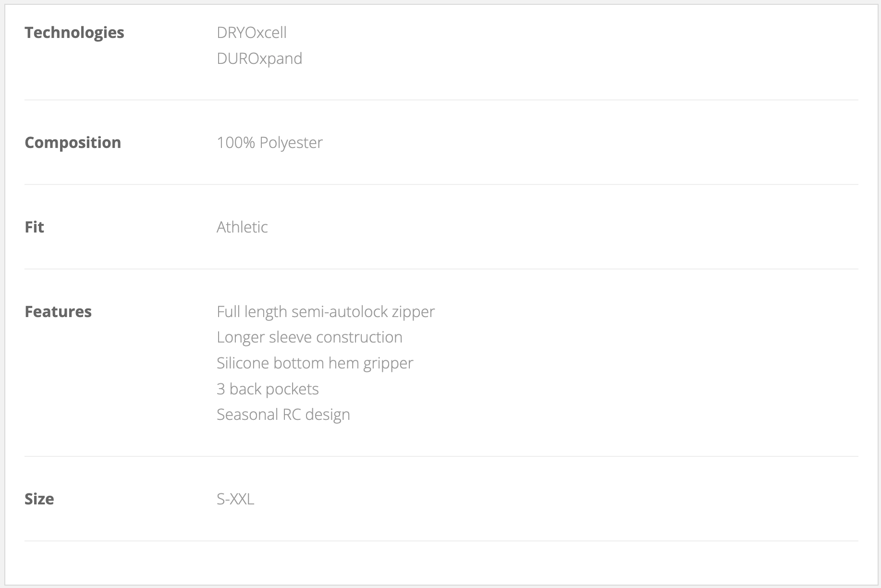Click the divider line below Features row

coord(441,456)
